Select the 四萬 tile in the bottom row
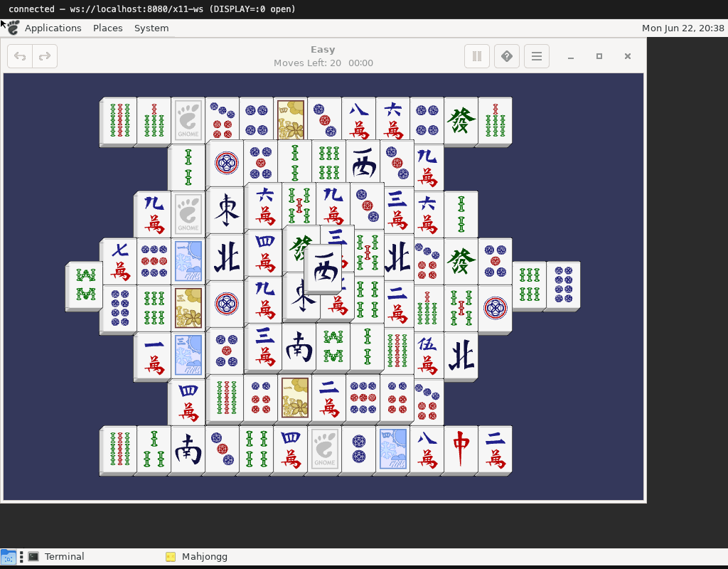 [291, 449]
